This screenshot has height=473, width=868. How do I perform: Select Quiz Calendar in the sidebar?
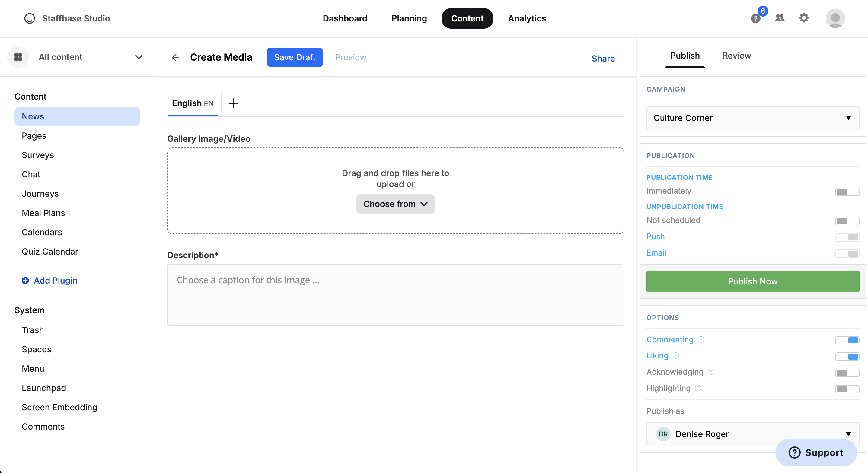(x=50, y=252)
